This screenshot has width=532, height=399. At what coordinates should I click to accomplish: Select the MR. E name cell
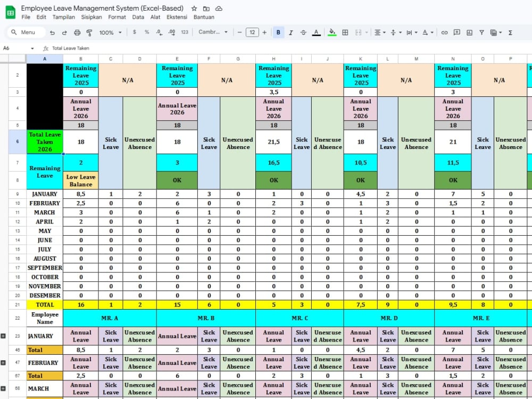point(481,318)
